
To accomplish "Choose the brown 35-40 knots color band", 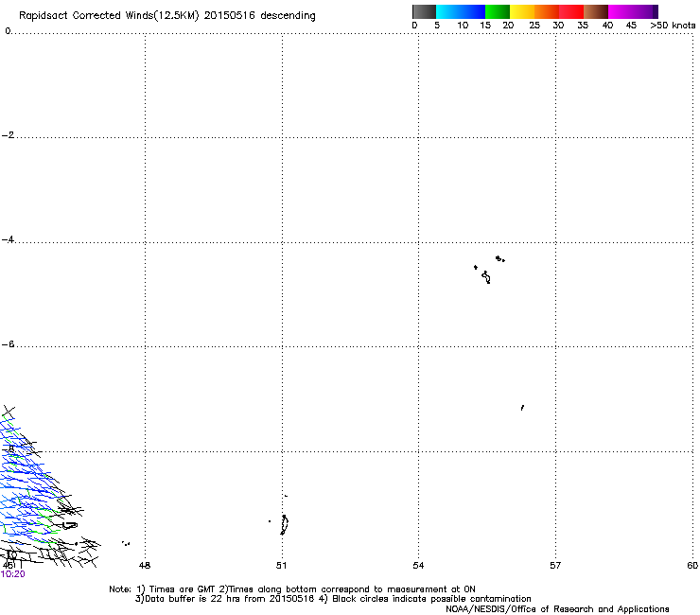I will [x=596, y=11].
